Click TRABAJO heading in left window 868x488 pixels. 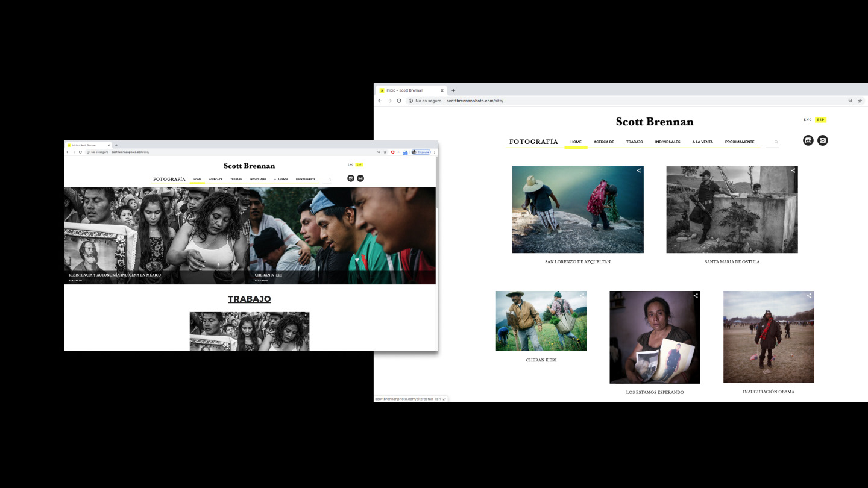point(249,299)
